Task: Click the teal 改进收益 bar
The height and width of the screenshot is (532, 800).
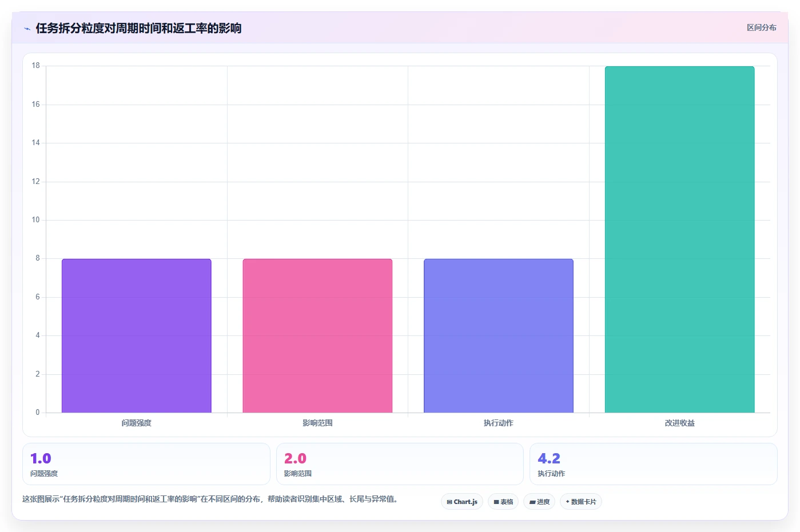Action: (x=680, y=239)
